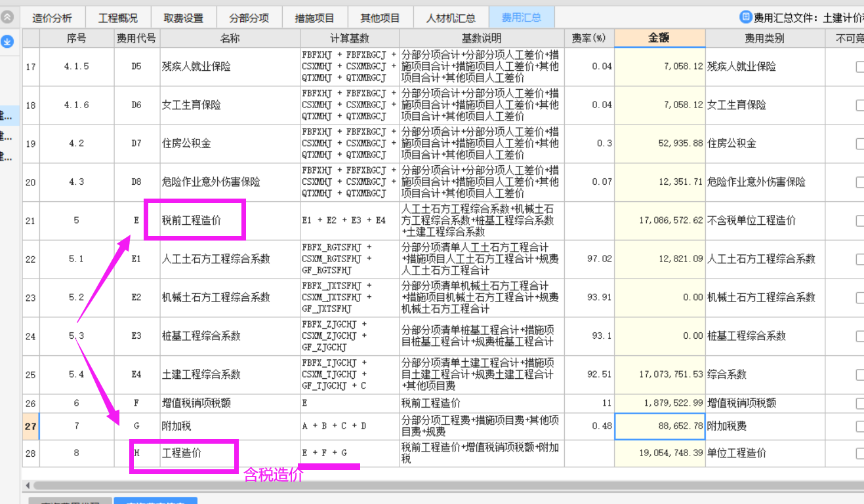Click the amount 12,351.71 in row 20

660,182
